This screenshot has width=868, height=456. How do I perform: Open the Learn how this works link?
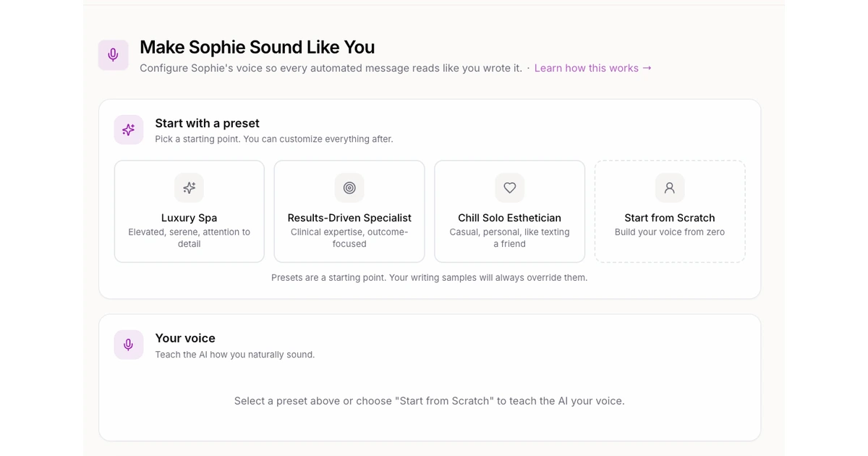(592, 68)
